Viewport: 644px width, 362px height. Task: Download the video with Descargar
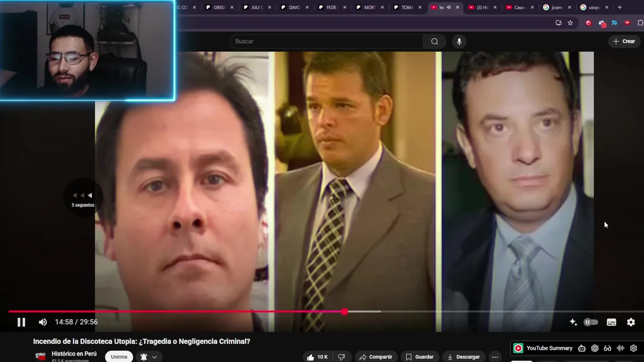tap(463, 357)
